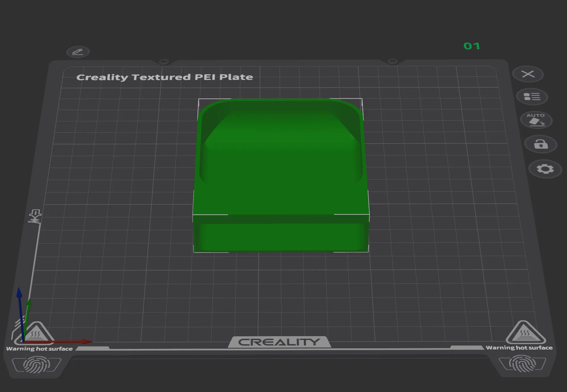Click the left fingerprint grip icon

tap(36, 365)
